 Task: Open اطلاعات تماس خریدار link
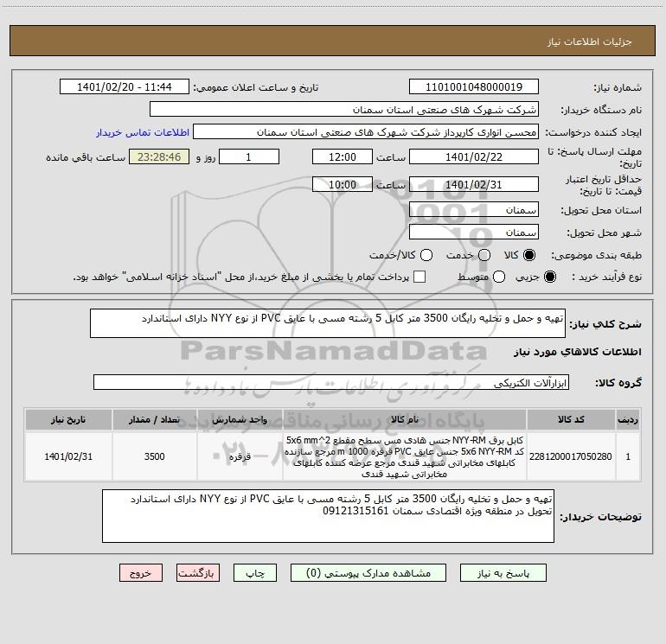143,132
